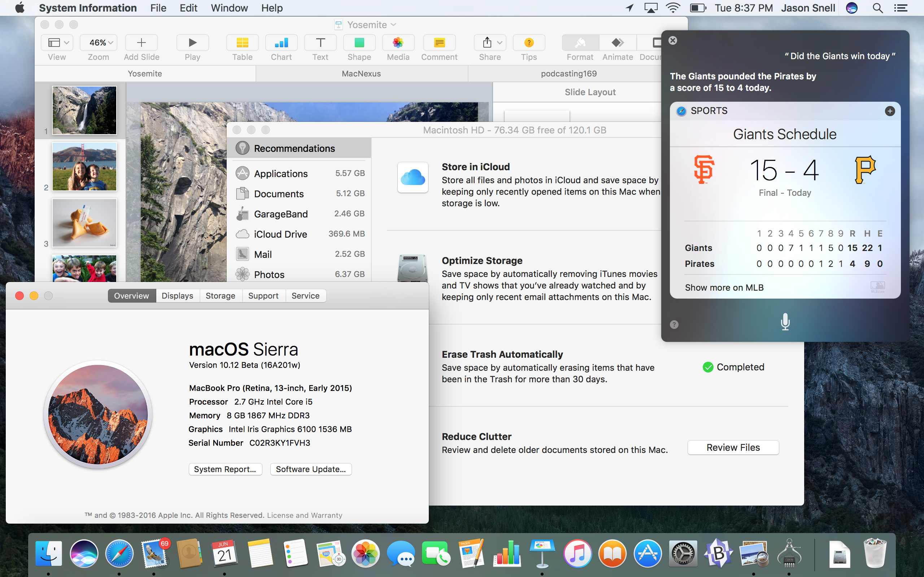Click the Share button dropdown arrow

[500, 43]
